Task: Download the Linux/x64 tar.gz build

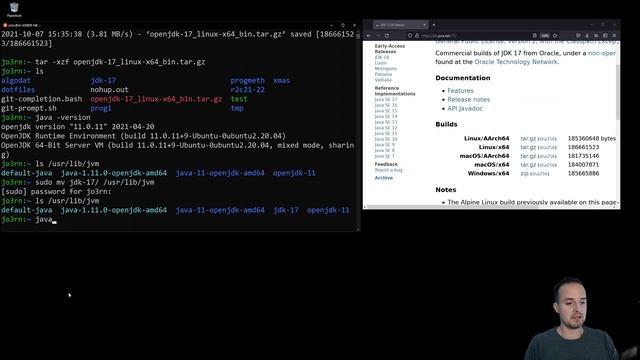Action: pos(528,147)
